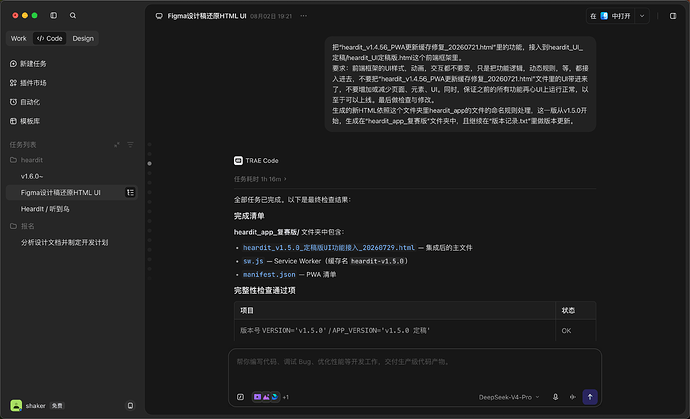
Task: Click the blue swirl tool icon
Action: pos(275,397)
